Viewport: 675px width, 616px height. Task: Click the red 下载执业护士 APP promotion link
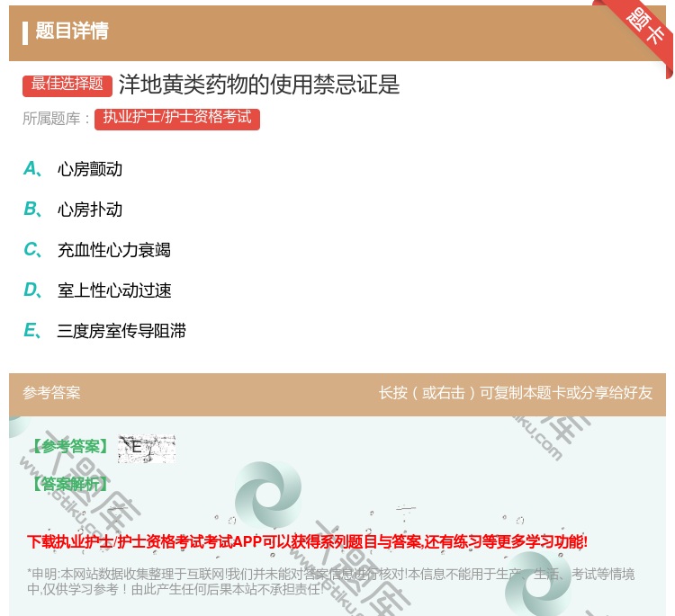(x=307, y=541)
